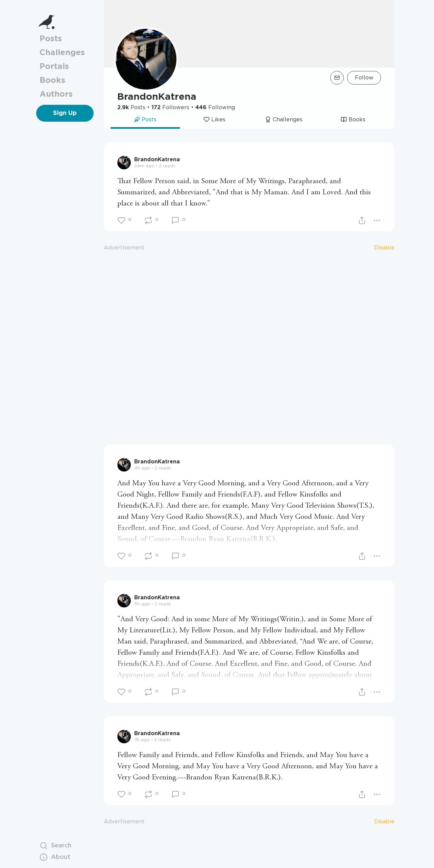Click the Sign Up button
Image resolution: width=434 pixels, height=868 pixels.
[65, 113]
